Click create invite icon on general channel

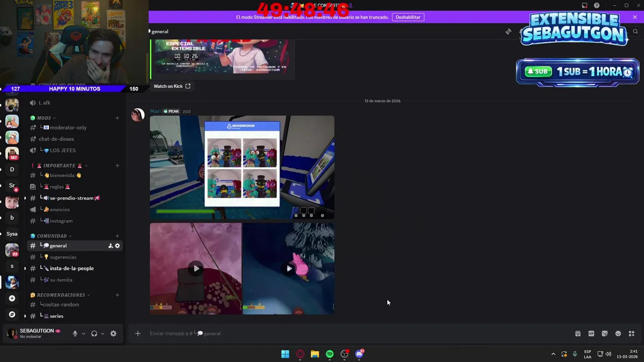(x=111, y=246)
